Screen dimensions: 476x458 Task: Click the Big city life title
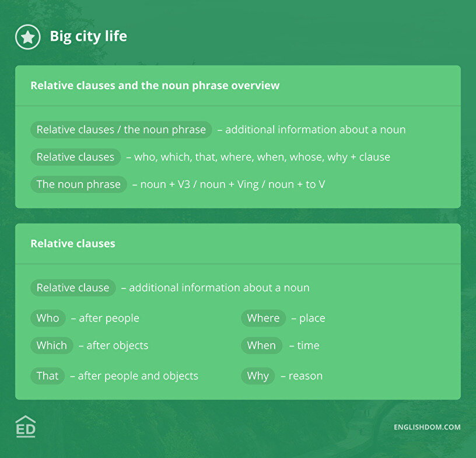pos(88,37)
